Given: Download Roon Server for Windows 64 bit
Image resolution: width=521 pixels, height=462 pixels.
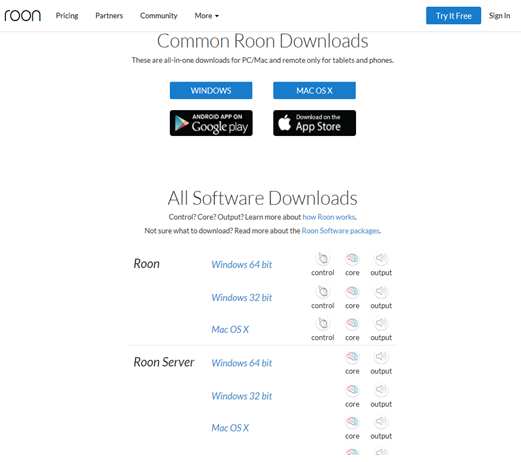Looking at the screenshot, I should (x=242, y=363).
